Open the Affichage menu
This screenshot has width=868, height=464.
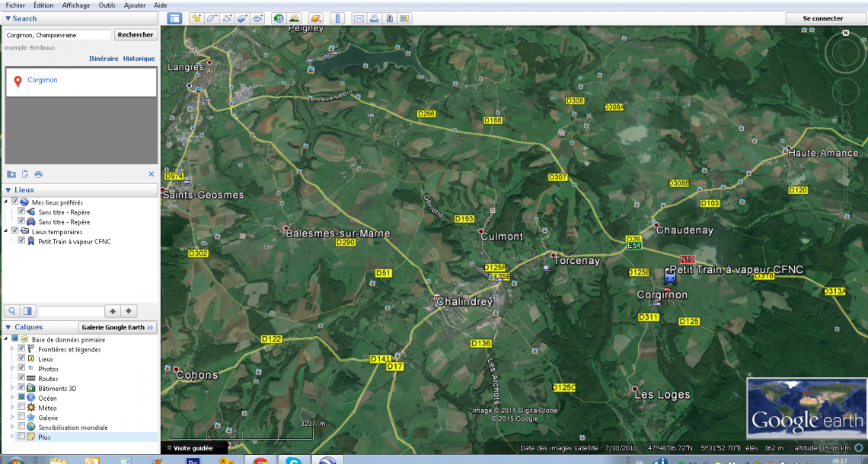[75, 5]
